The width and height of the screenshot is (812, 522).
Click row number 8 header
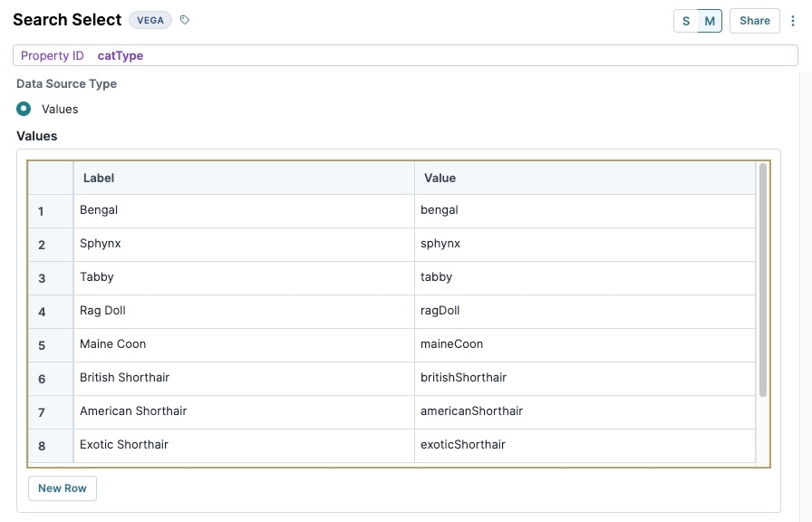coord(51,446)
